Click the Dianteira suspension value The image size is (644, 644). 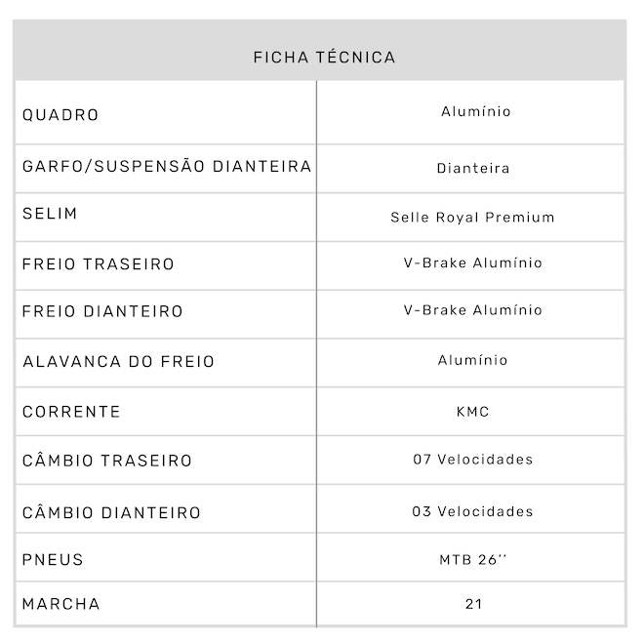[x=472, y=169]
